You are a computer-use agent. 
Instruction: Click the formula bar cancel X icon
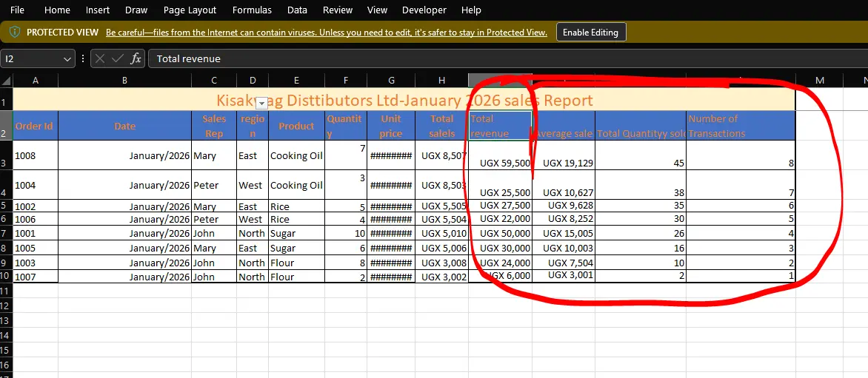tap(100, 58)
